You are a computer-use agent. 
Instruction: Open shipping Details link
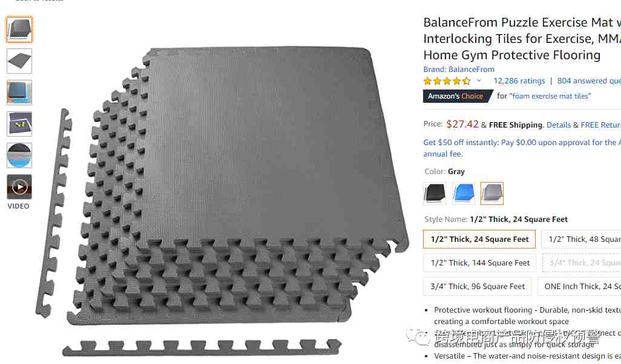coord(559,125)
